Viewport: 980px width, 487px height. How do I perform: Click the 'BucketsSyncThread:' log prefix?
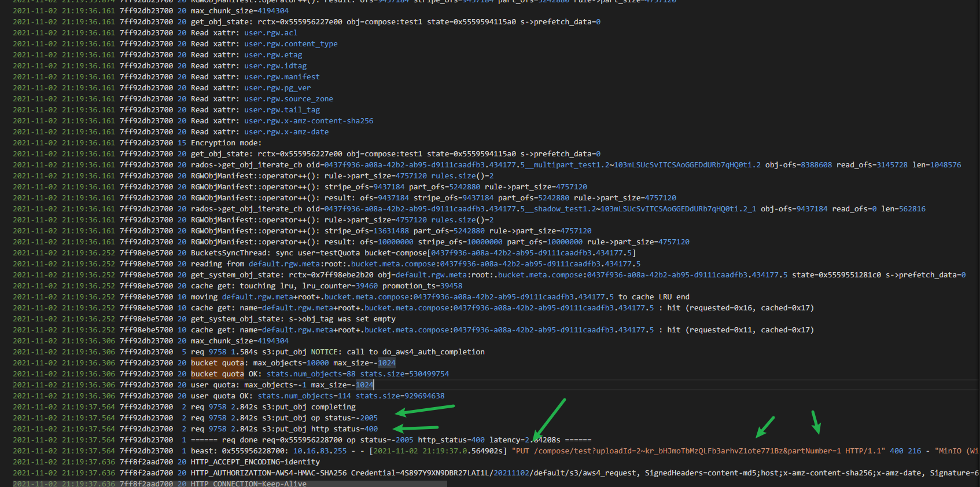pos(231,253)
